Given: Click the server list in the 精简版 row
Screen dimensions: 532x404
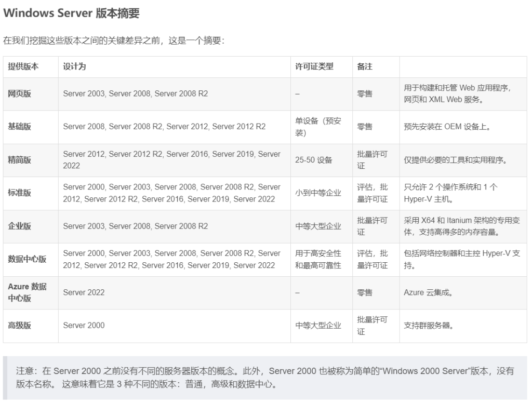Looking at the screenshot, I should (171, 160).
